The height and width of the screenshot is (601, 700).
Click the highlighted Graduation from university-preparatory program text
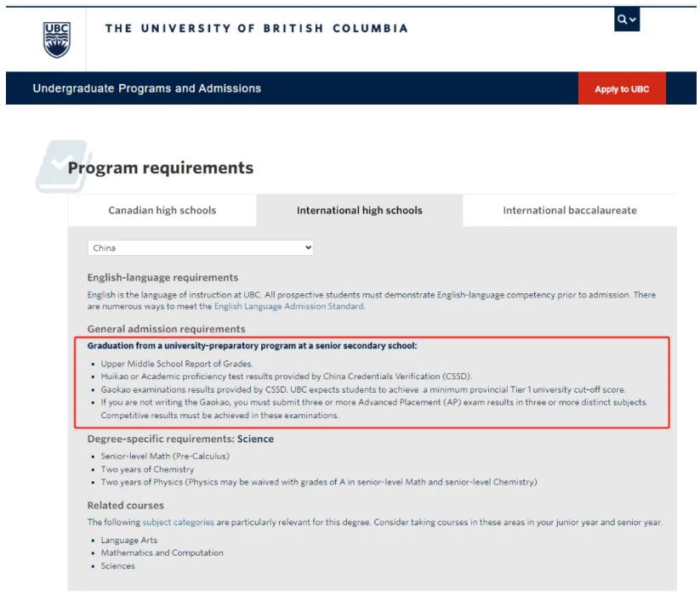tap(253, 346)
